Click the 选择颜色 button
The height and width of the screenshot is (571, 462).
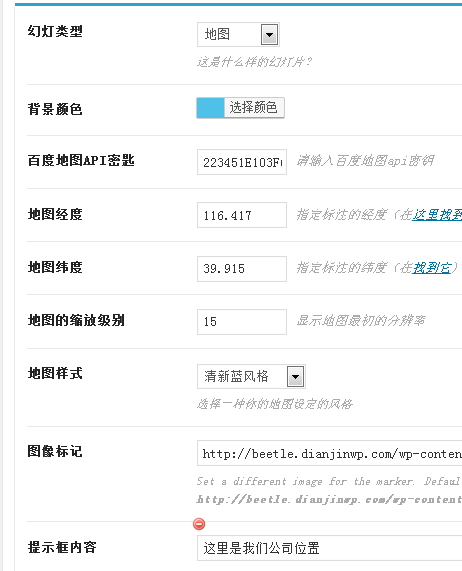pyautogui.click(x=253, y=108)
